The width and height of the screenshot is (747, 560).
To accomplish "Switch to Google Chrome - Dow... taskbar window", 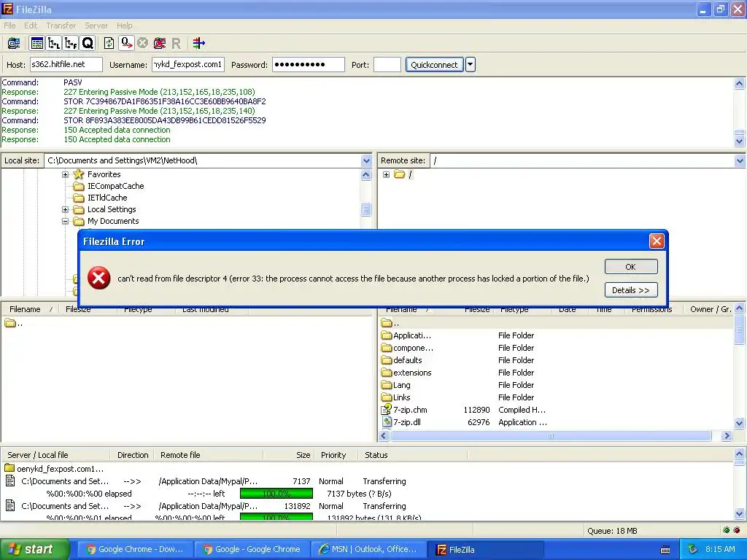I will (135, 549).
